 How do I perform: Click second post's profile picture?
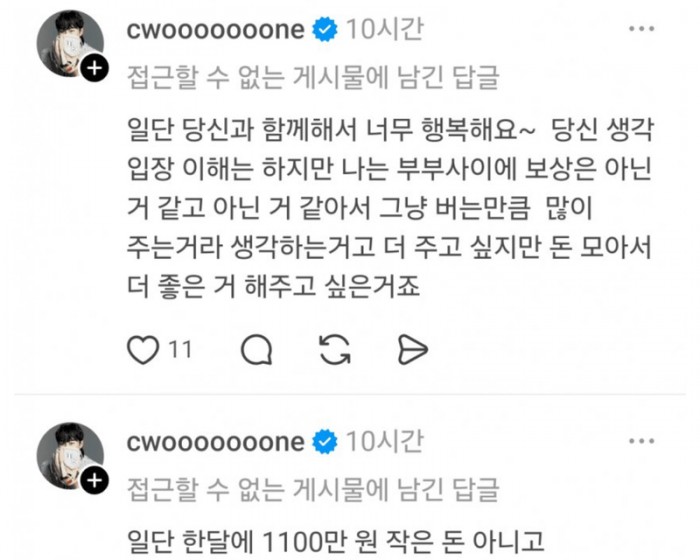point(70,456)
